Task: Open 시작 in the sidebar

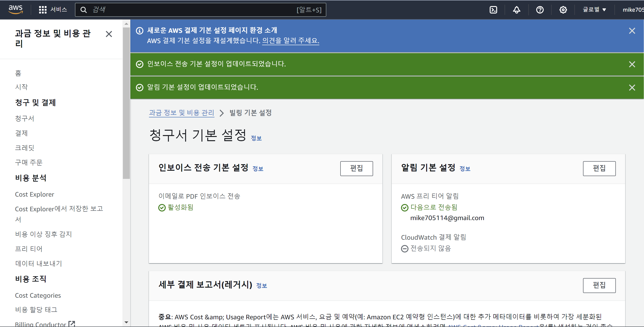Action: tap(21, 87)
